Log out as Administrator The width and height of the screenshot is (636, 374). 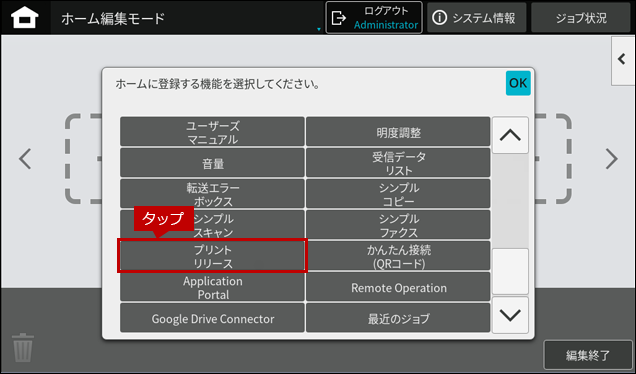[x=374, y=17]
